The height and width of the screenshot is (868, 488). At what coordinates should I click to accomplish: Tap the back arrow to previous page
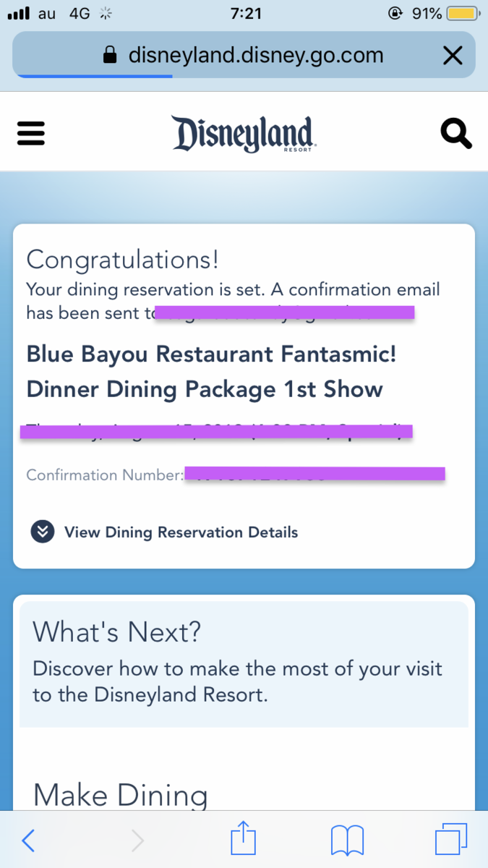(27, 839)
